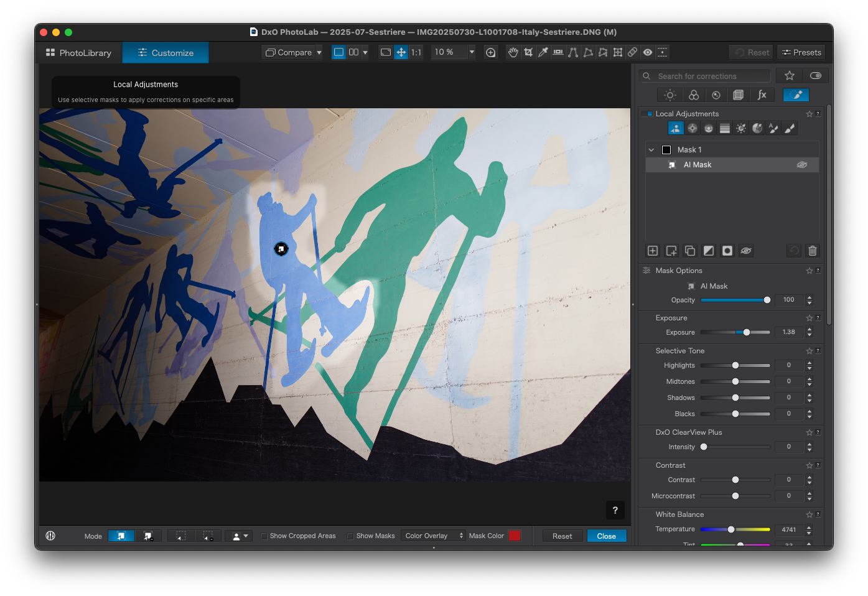The height and width of the screenshot is (596, 868).
Task: Choose the Graduated Filter local adjustment
Action: (725, 128)
